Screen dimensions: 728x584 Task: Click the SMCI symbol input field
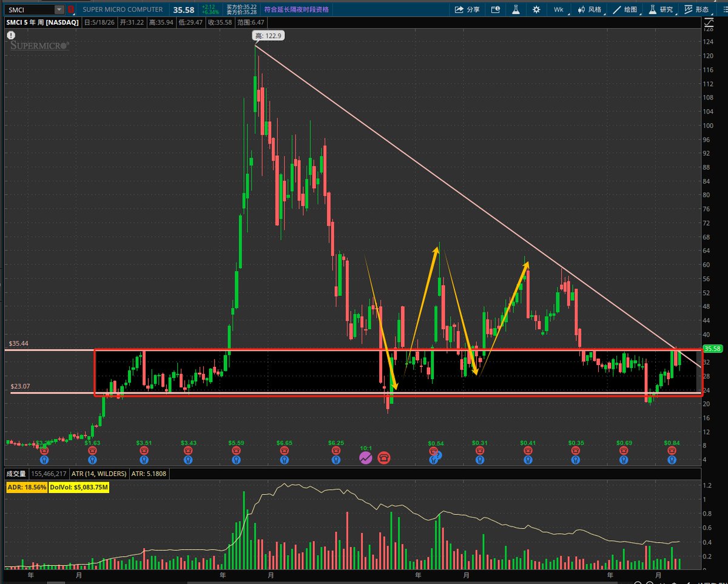pos(29,10)
